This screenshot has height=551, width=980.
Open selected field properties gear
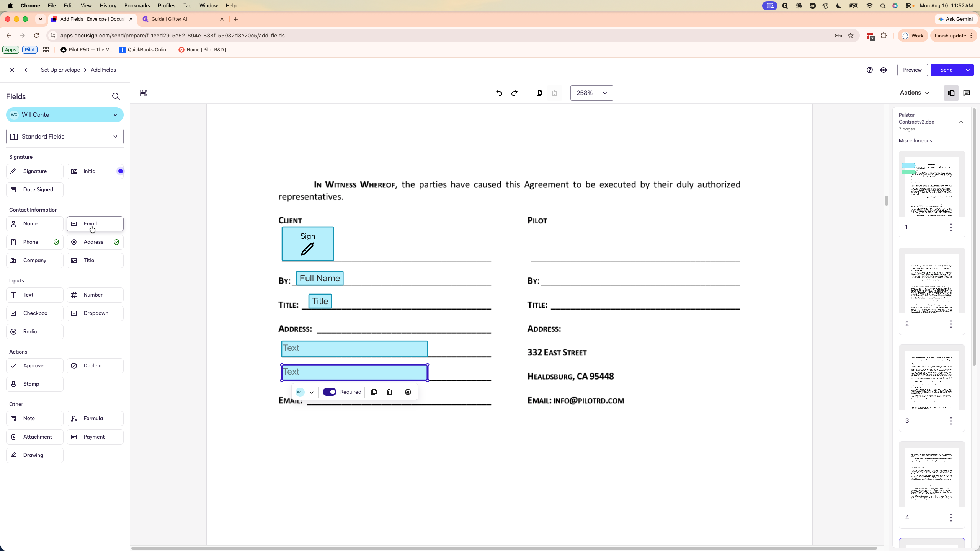pos(408,392)
